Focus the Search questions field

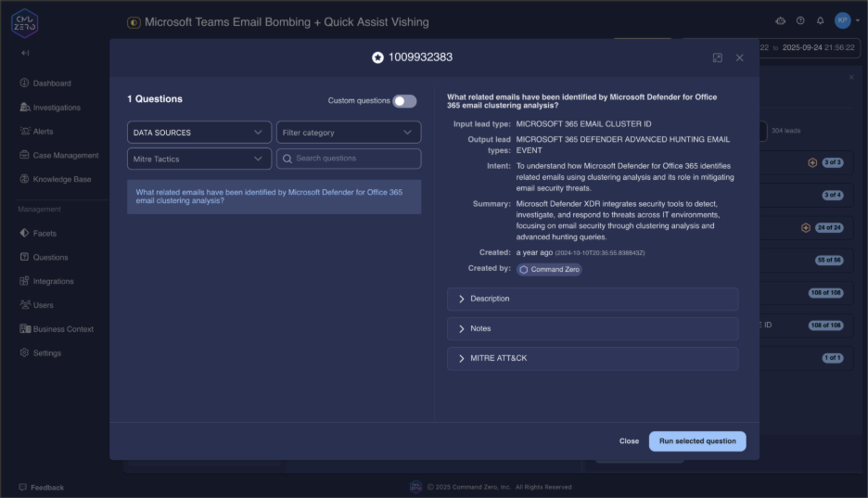click(x=349, y=159)
